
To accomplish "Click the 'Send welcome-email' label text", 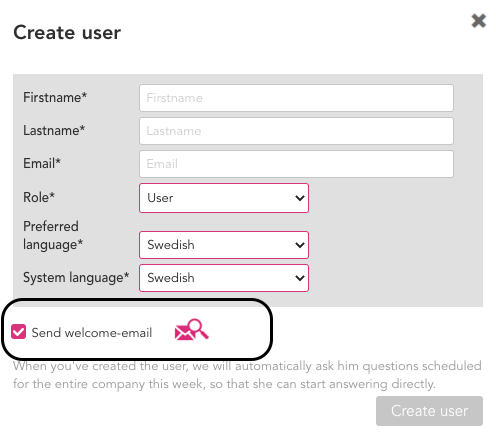I will [92, 333].
